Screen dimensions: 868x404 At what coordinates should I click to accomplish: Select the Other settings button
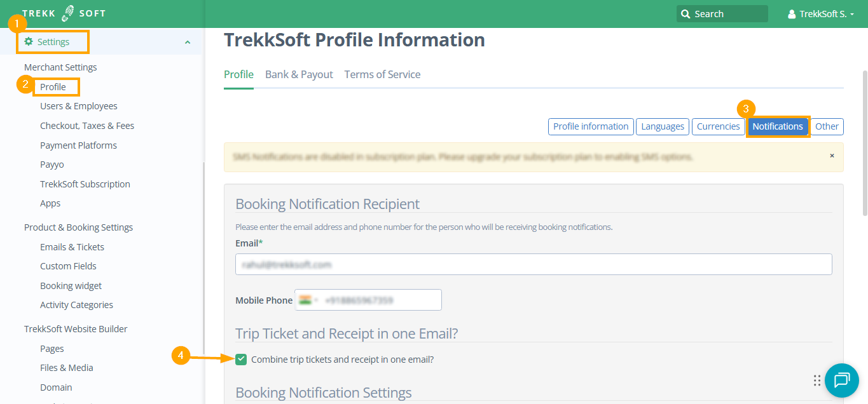click(827, 126)
